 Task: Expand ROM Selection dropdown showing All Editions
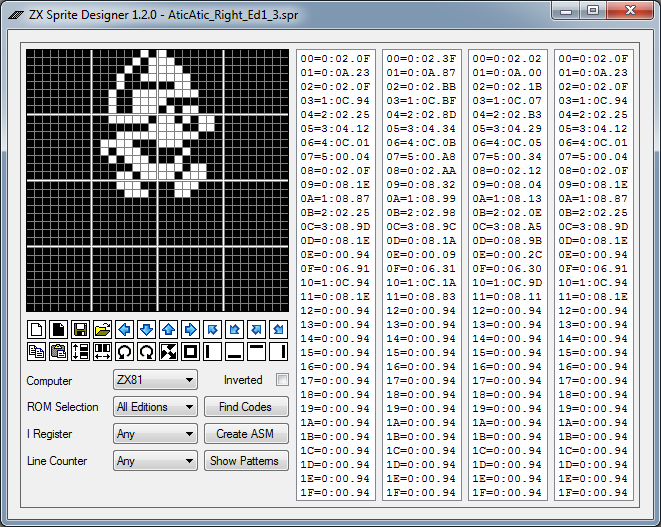click(x=155, y=407)
